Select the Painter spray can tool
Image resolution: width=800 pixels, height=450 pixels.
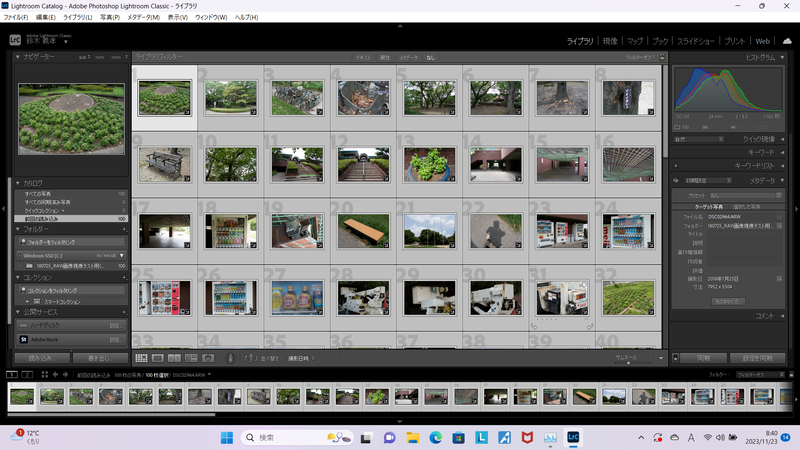point(230,358)
